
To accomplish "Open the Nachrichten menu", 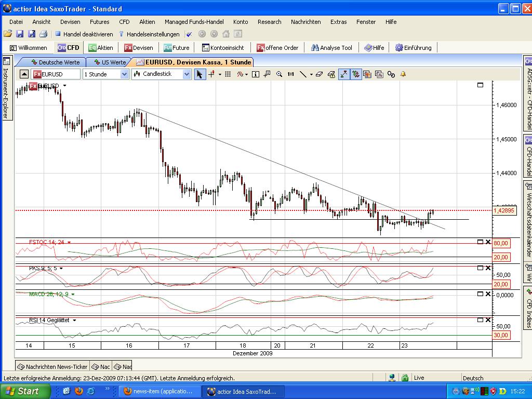I will (305, 22).
